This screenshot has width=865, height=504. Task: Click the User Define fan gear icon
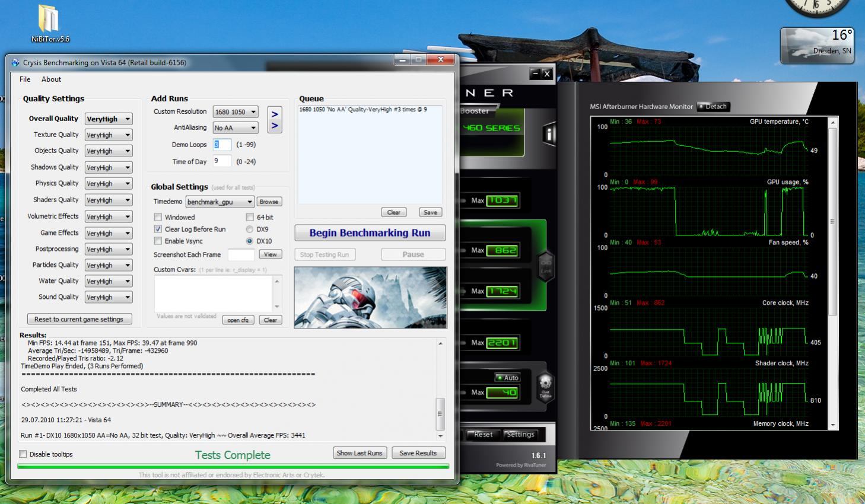click(545, 387)
